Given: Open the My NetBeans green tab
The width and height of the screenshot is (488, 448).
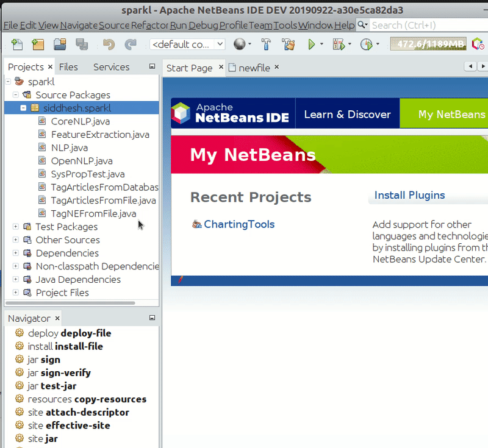Looking at the screenshot, I should tap(444, 114).
